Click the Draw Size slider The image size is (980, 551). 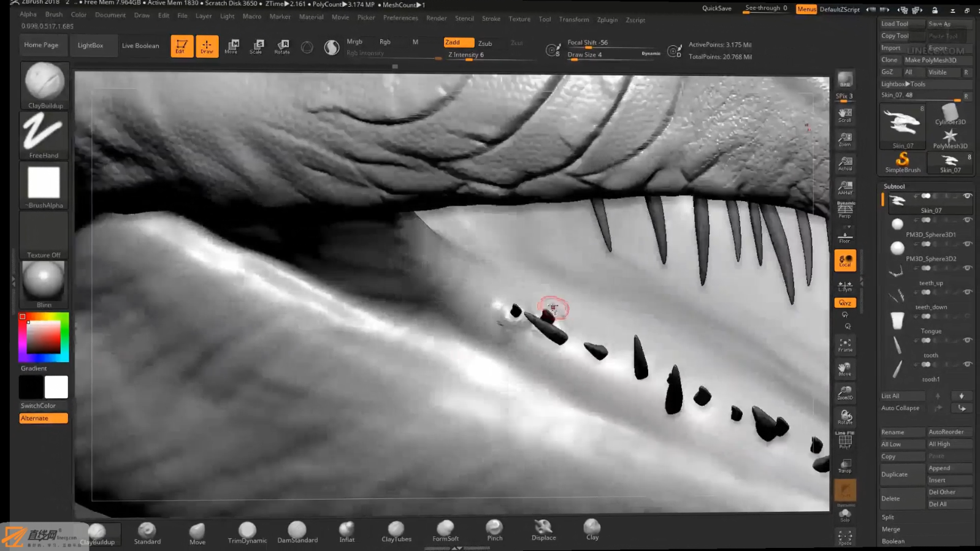(x=614, y=55)
